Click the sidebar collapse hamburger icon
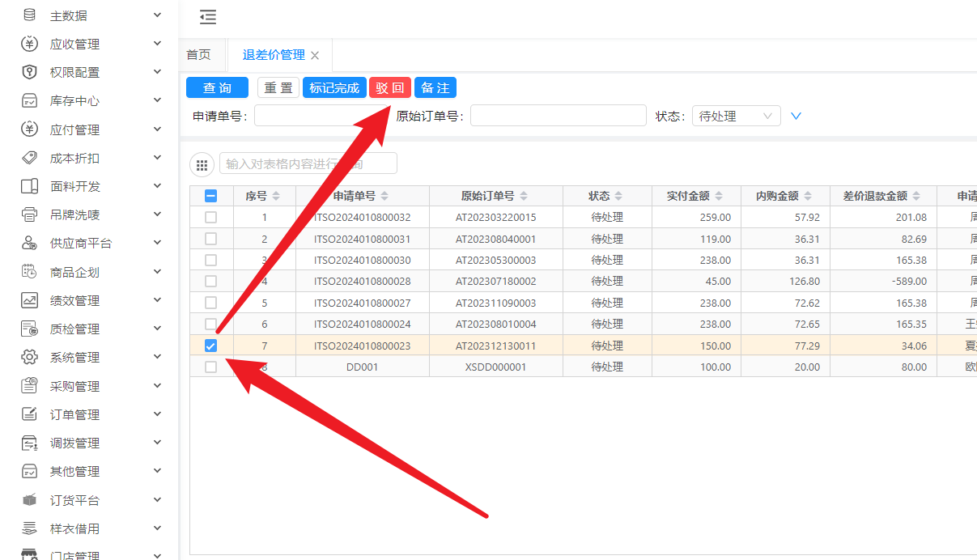977x560 pixels. click(x=208, y=17)
